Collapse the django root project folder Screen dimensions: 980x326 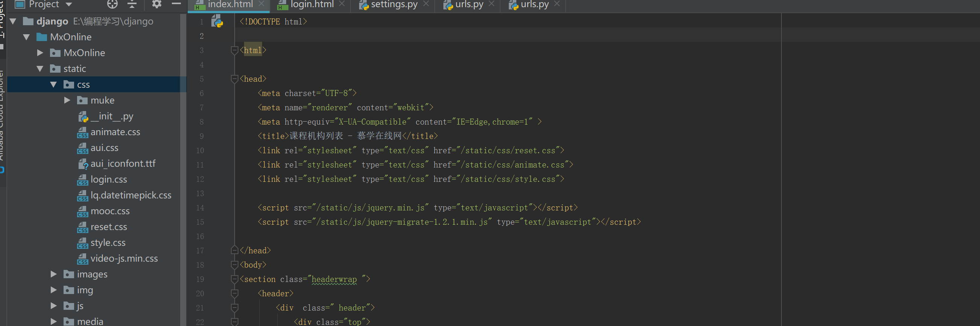tap(13, 21)
